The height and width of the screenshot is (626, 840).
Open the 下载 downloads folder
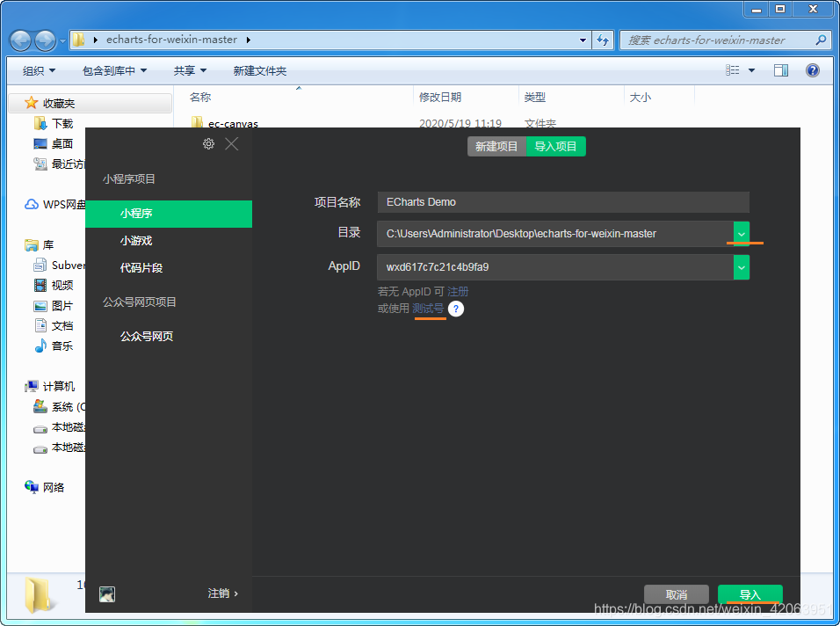[x=53, y=124]
